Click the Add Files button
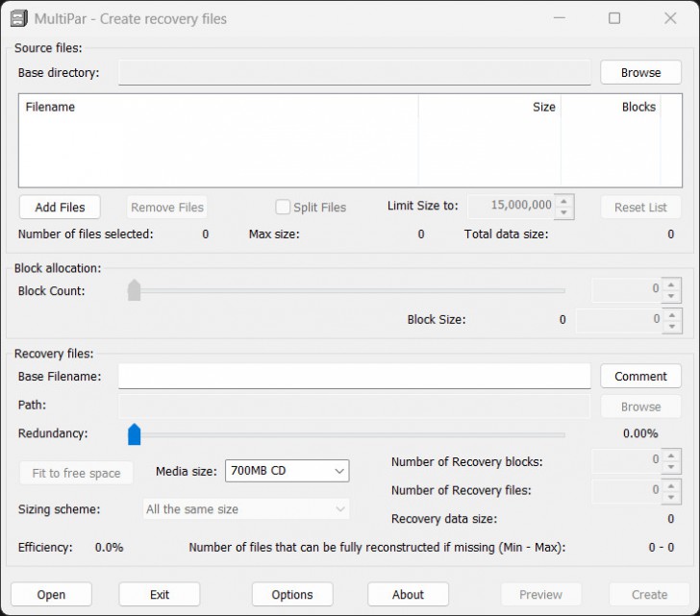Image resolution: width=700 pixels, height=616 pixels. 60,207
